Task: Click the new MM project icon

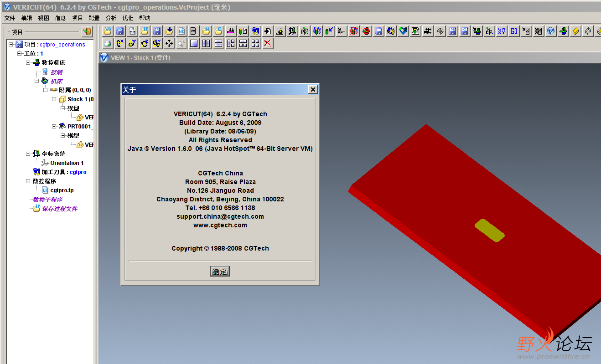Action: [x=132, y=31]
